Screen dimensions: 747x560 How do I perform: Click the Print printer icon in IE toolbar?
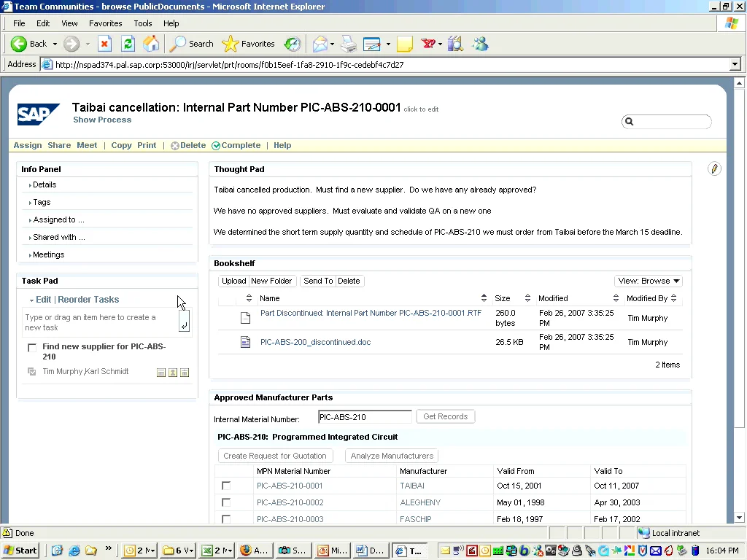click(349, 44)
